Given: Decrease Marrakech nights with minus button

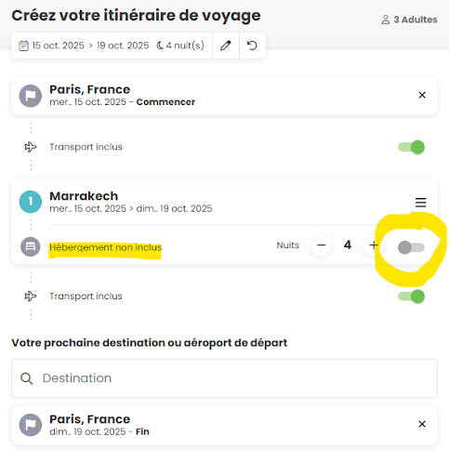Looking at the screenshot, I should point(322,245).
